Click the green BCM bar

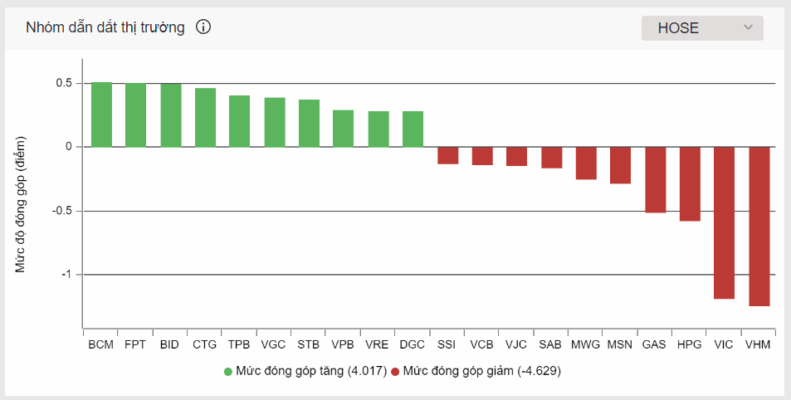(101, 114)
